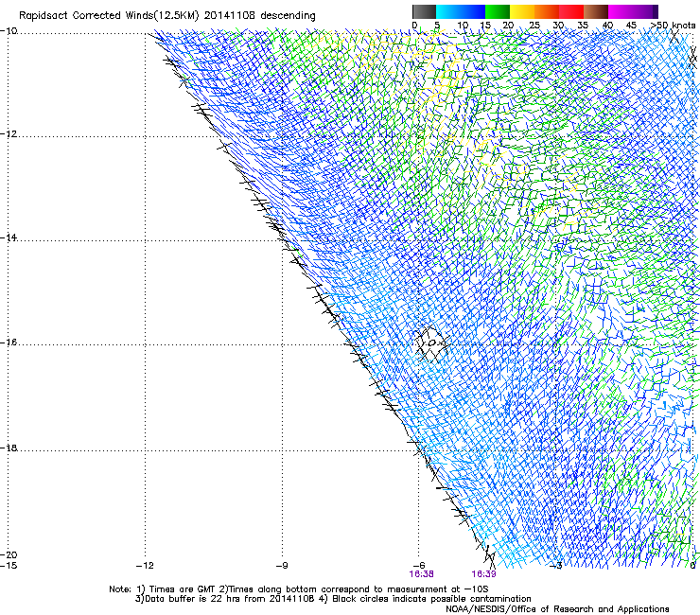Click the purple "16:39" time label
Screen dimensions: 700x615
pos(484,574)
